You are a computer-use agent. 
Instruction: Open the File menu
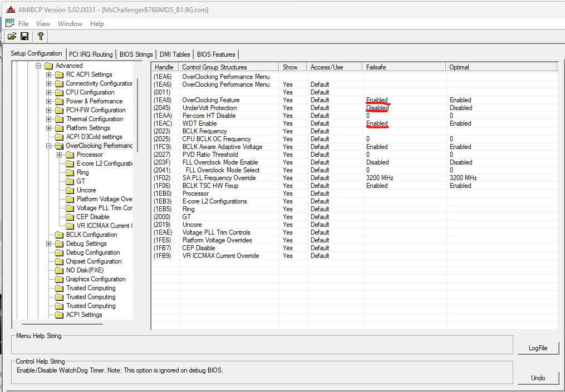[x=23, y=24]
